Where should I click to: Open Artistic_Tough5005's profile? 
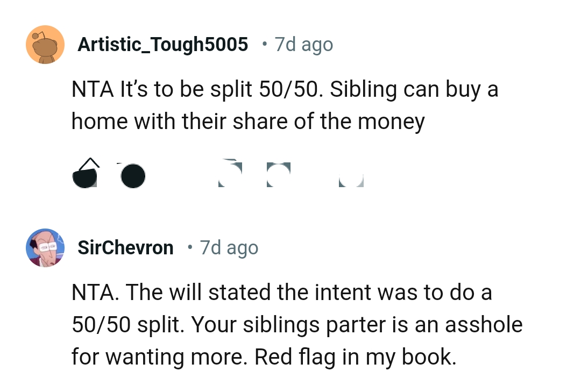click(x=164, y=45)
